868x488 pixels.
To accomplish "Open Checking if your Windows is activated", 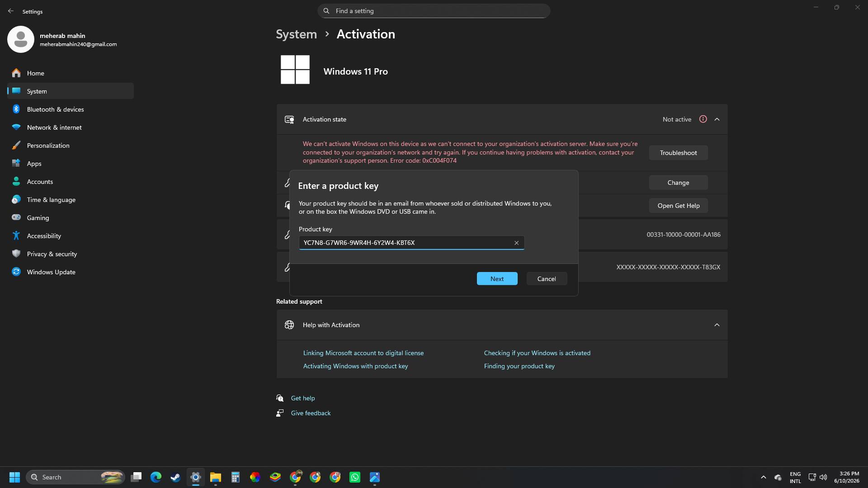I will click(537, 353).
